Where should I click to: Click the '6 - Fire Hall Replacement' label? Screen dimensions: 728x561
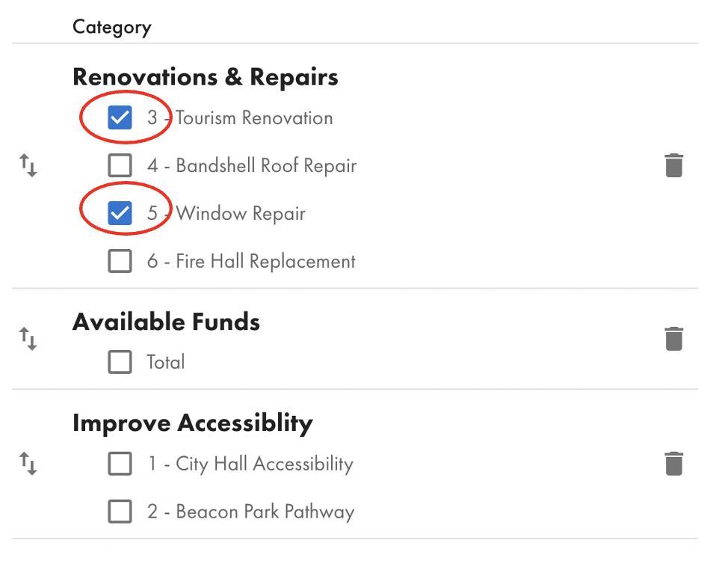[251, 261]
